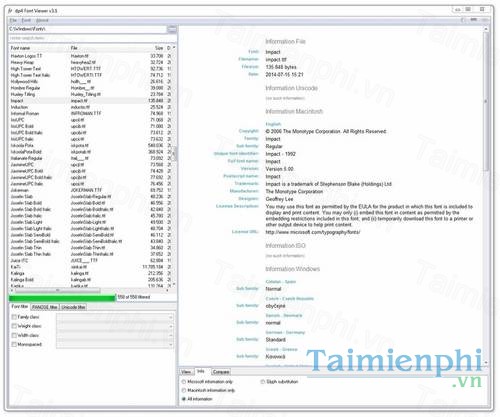Click the browse folder button beside the path
Viewport: 500px width, 417px height.
tap(172, 29)
